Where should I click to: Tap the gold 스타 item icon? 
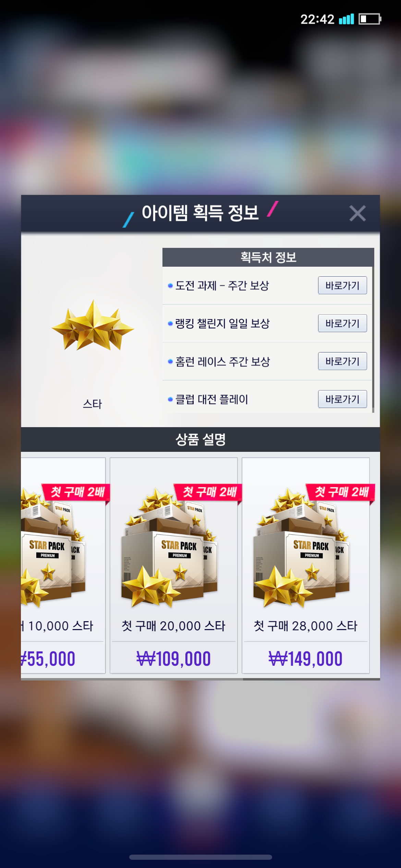point(93,325)
